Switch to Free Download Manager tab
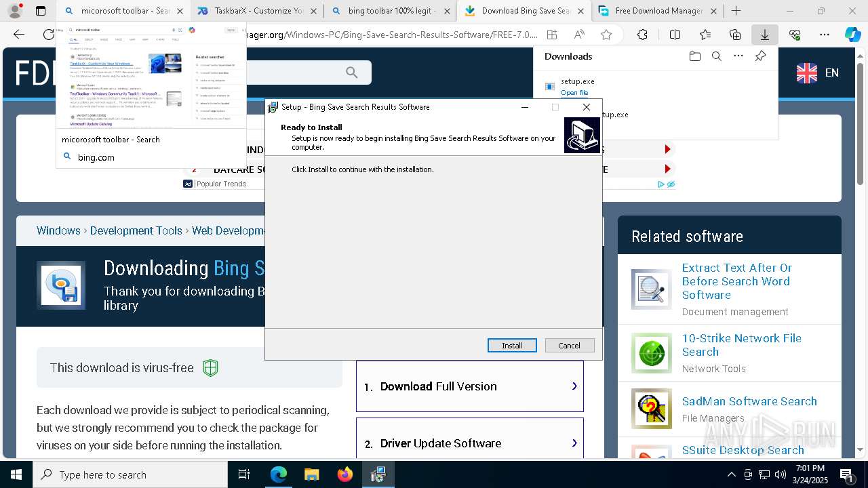 tap(657, 11)
